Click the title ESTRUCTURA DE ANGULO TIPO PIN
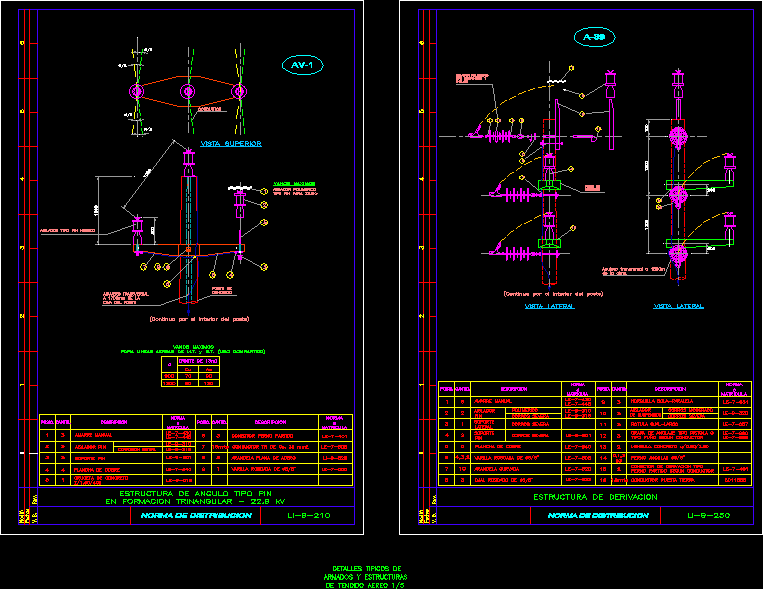Screen dimensions: 763x589 tap(195, 494)
